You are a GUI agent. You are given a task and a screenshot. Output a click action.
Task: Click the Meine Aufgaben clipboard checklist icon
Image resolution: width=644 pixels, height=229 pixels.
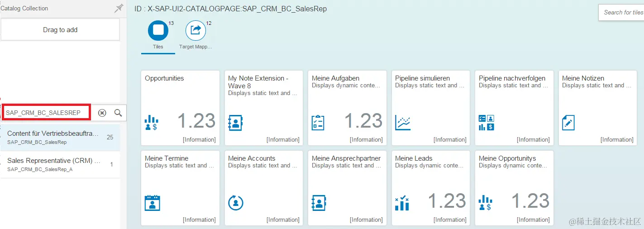pyautogui.click(x=318, y=123)
